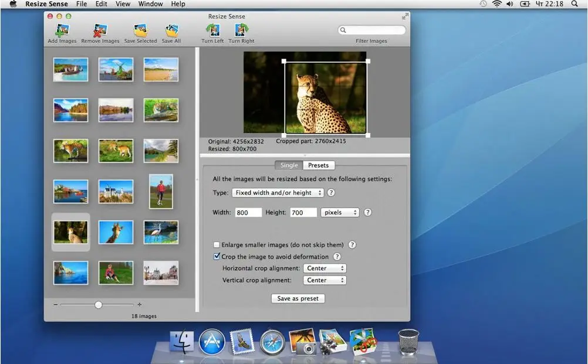Toggle full screen arrows in title bar

click(x=405, y=16)
